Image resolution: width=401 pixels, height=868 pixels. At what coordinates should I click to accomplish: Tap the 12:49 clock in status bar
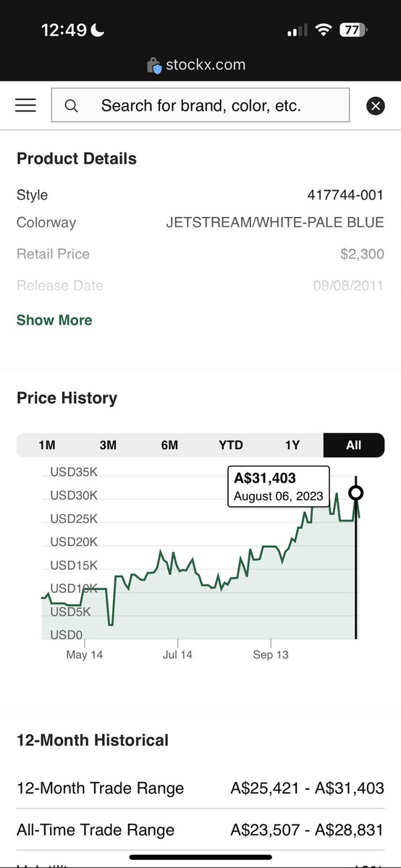click(64, 30)
